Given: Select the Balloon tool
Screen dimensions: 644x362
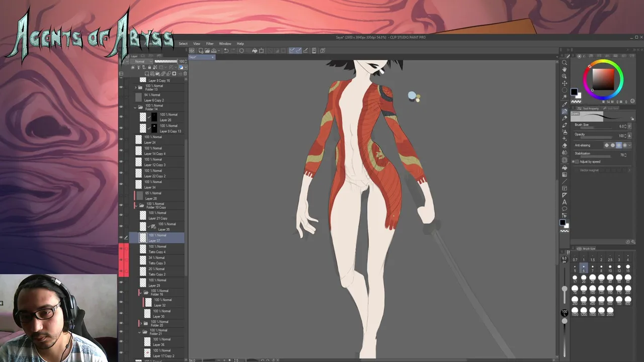Looking at the screenshot, I should (x=565, y=209).
